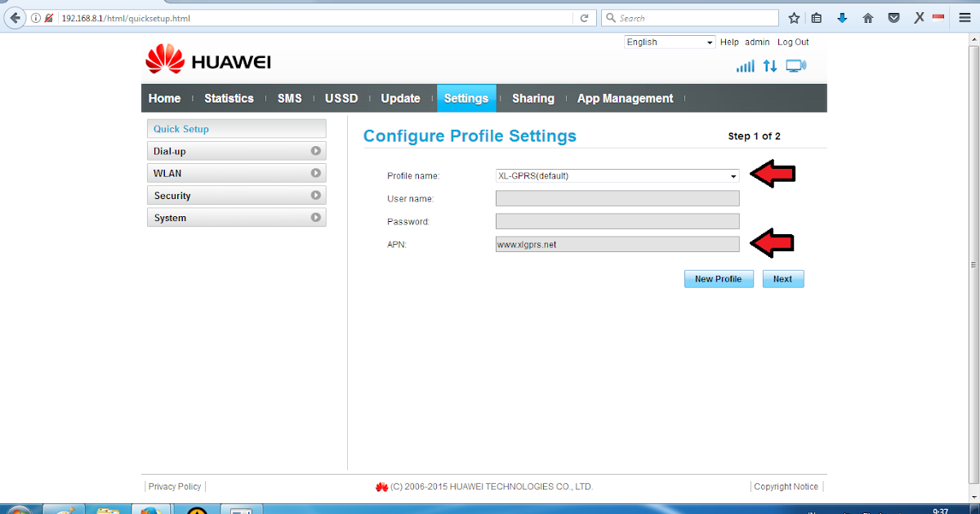This screenshot has width=980, height=514.
Task: Click the data up-down arrows icon
Action: pos(770,66)
